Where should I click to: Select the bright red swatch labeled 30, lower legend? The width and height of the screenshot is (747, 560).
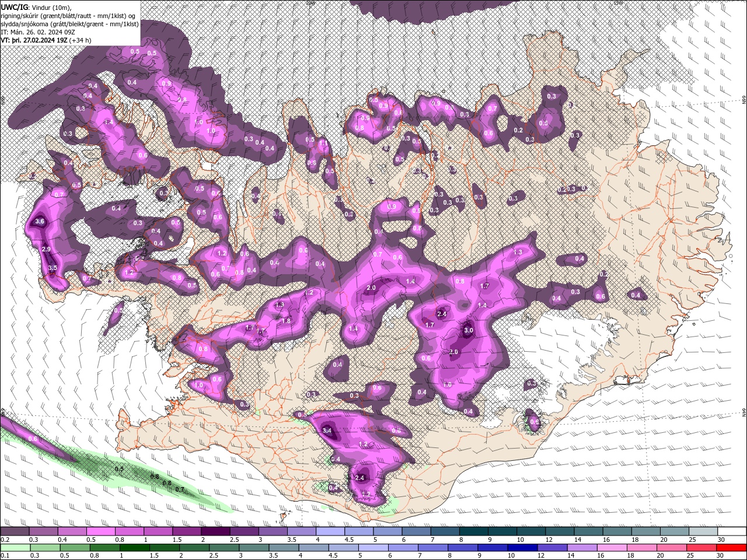tap(732, 547)
